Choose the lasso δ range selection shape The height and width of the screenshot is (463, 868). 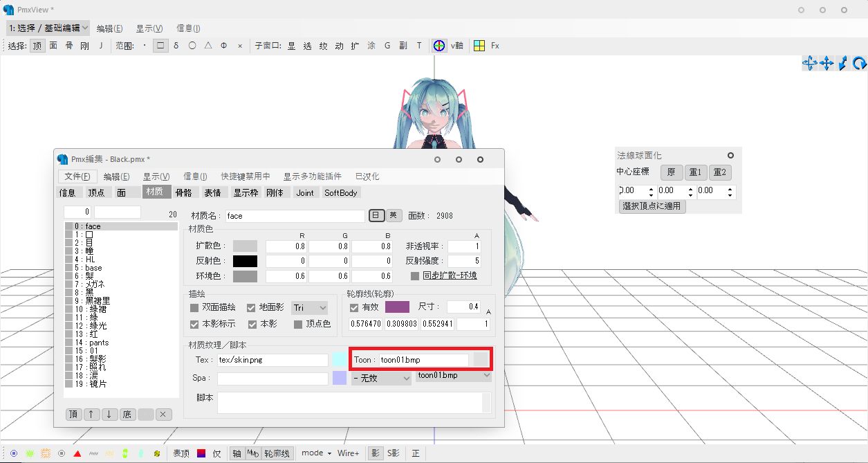pos(176,46)
